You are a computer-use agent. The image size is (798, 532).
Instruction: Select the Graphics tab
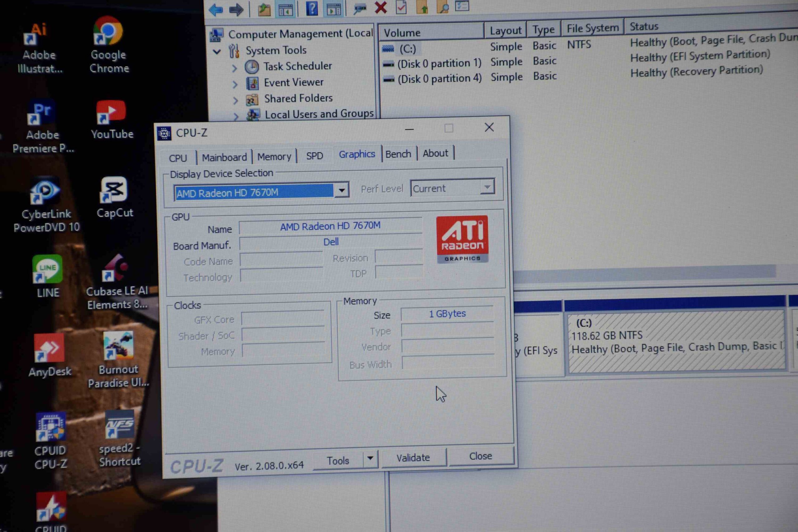pyautogui.click(x=357, y=154)
